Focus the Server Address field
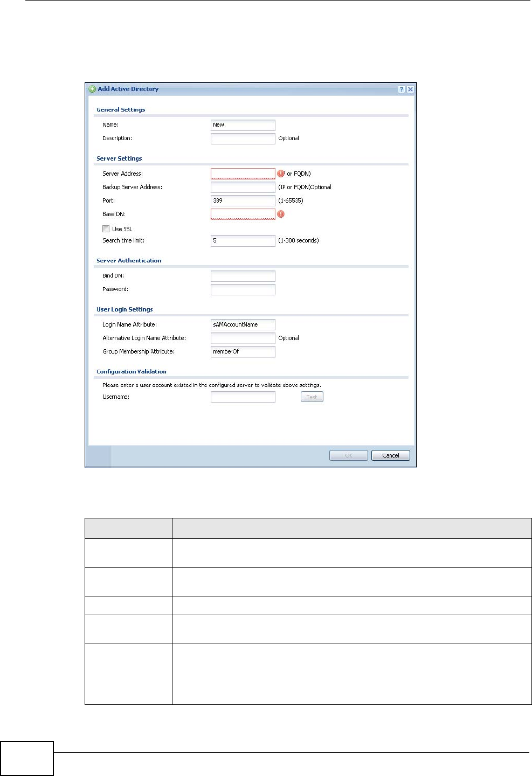The width and height of the screenshot is (532, 776). [243, 174]
